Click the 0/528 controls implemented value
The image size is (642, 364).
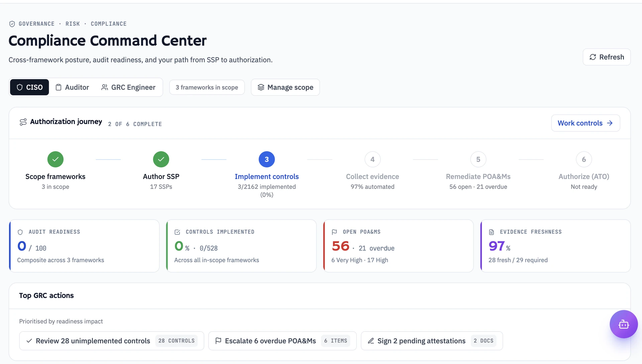[x=209, y=248]
